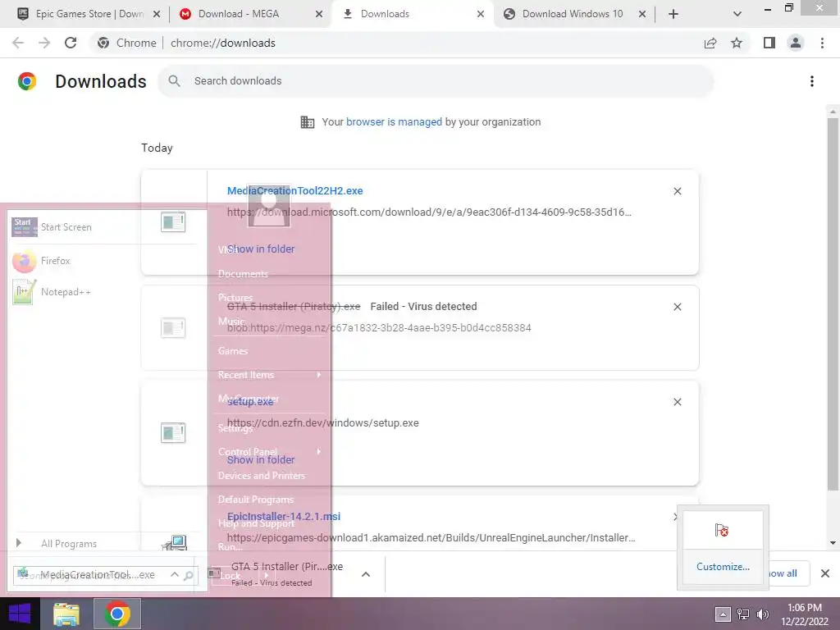Open Chrome's three-dot menu in toolbar

(x=822, y=43)
